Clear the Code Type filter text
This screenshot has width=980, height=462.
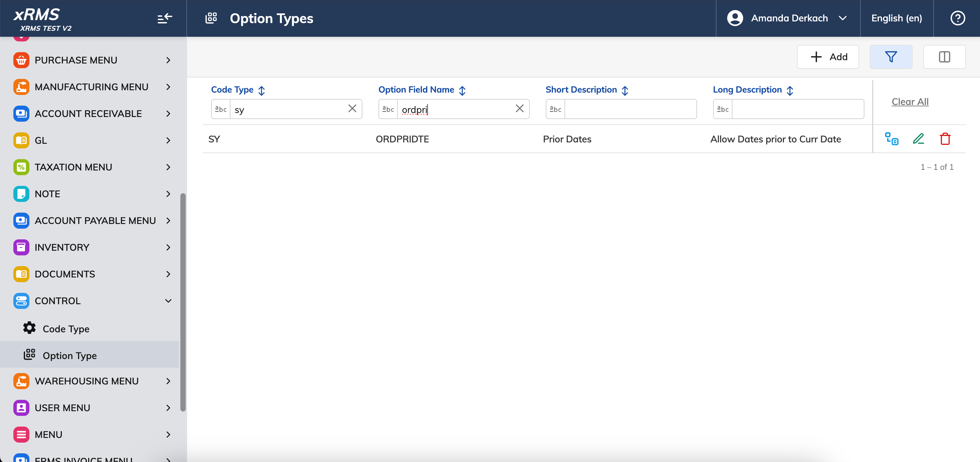(352, 109)
